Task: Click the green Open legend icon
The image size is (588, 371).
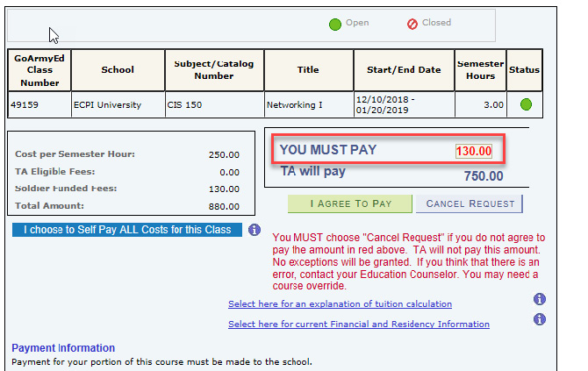Action: [x=335, y=24]
